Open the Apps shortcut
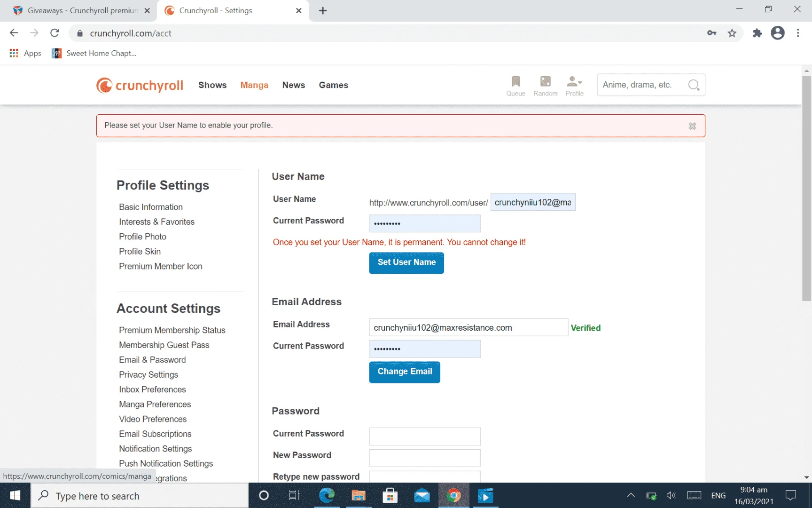 tap(25, 53)
